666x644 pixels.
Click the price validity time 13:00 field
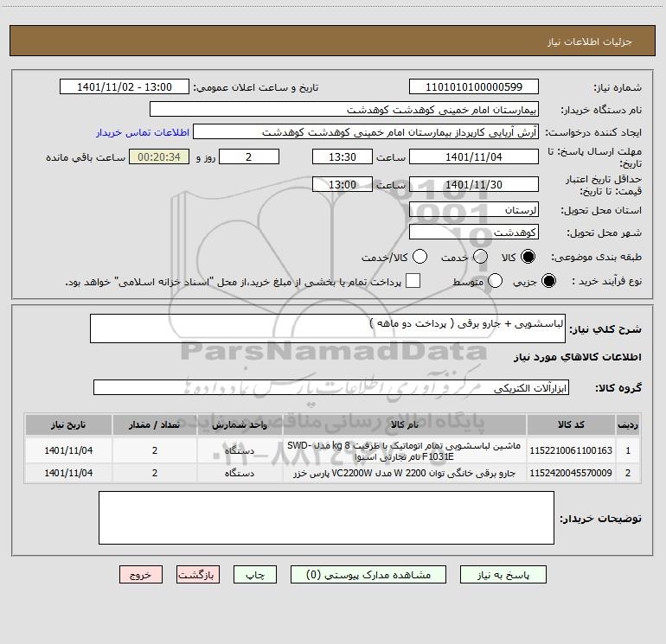pos(343,184)
